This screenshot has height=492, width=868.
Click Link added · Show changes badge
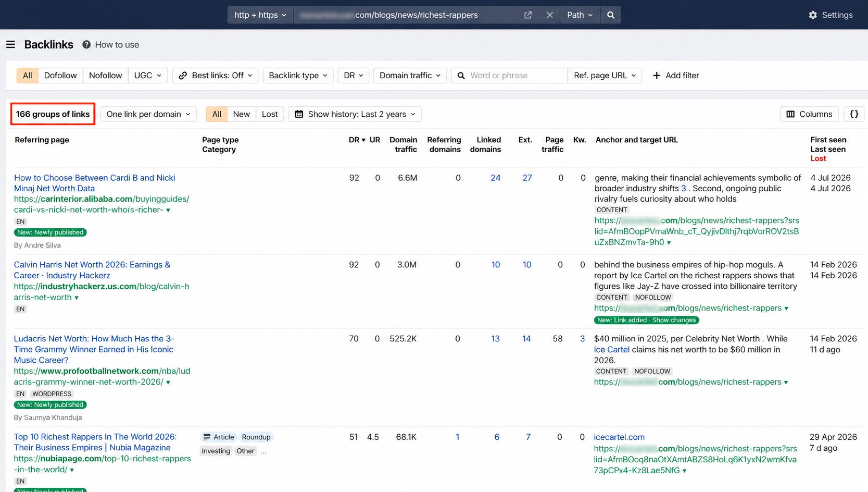646,320
